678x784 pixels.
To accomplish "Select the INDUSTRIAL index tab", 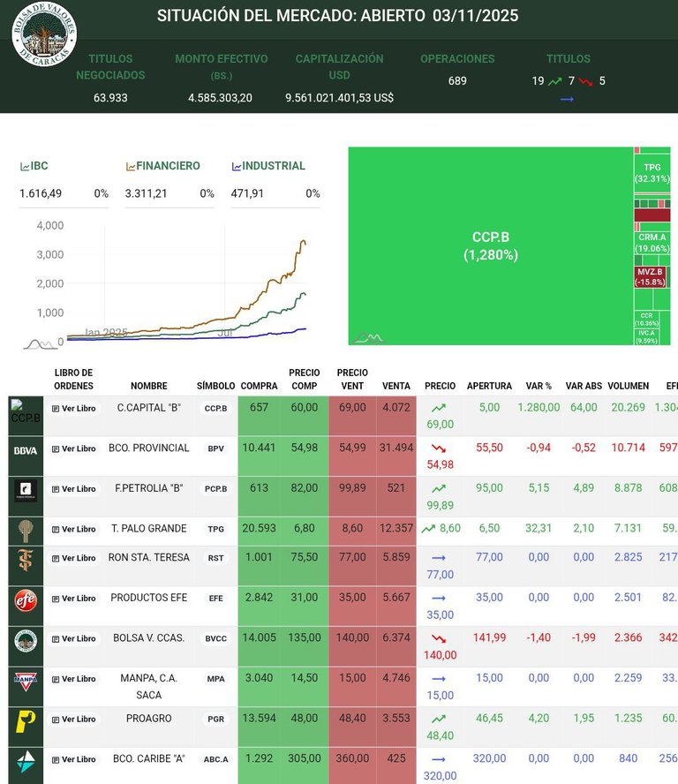I will (268, 166).
